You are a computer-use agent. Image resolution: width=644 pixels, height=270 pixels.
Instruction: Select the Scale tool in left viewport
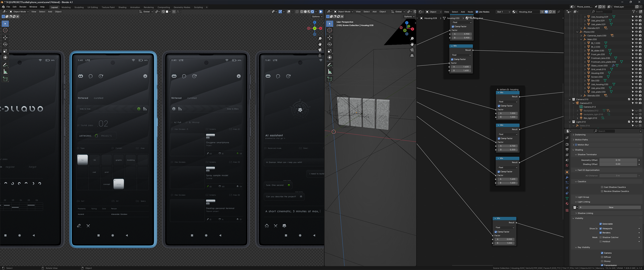(5, 51)
